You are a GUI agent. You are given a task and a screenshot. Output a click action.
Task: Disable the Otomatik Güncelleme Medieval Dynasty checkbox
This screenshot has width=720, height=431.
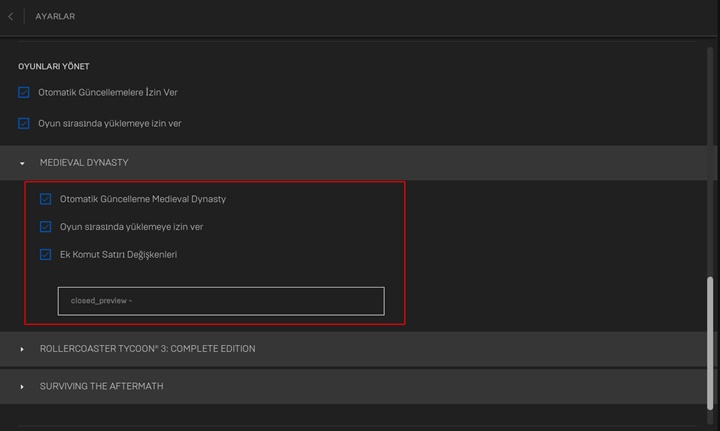pyautogui.click(x=45, y=199)
